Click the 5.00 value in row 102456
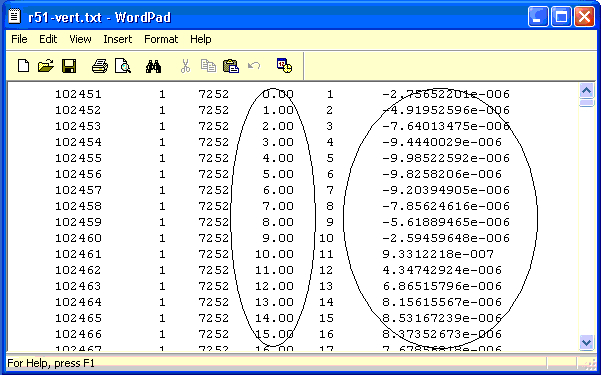The width and height of the screenshot is (602, 375). coord(278,174)
